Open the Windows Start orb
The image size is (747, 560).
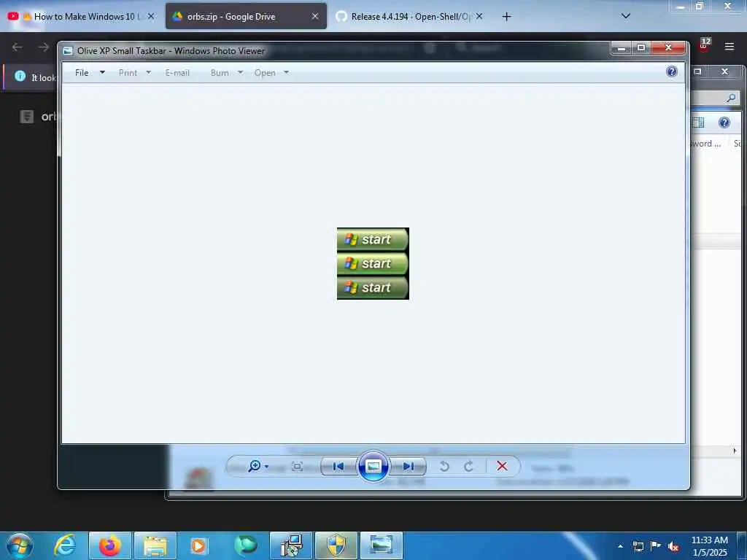pos(20,545)
